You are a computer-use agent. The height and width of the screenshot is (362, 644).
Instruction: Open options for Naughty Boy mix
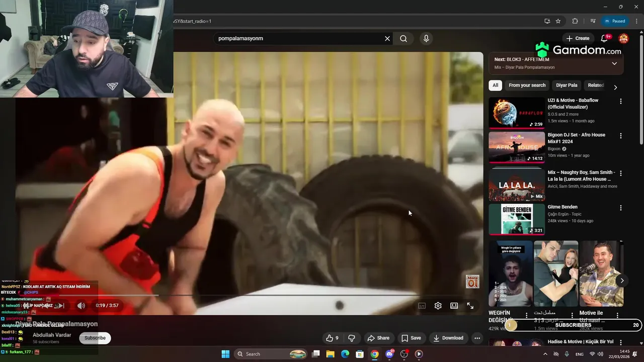point(620,173)
